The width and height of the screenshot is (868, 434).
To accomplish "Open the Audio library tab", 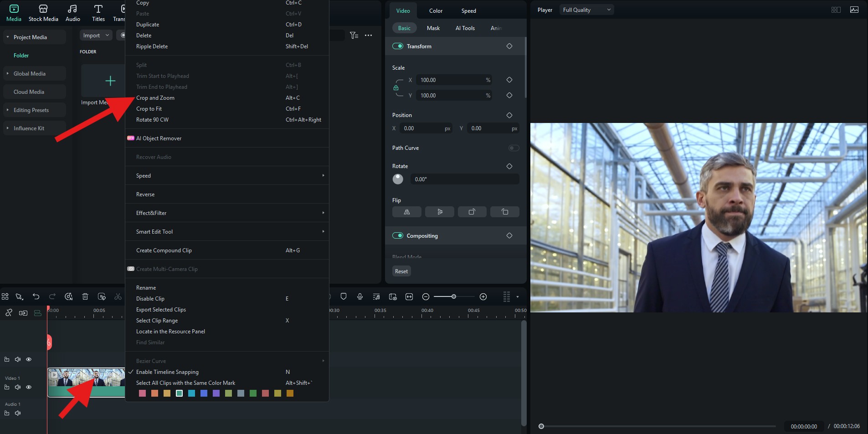I will point(72,13).
